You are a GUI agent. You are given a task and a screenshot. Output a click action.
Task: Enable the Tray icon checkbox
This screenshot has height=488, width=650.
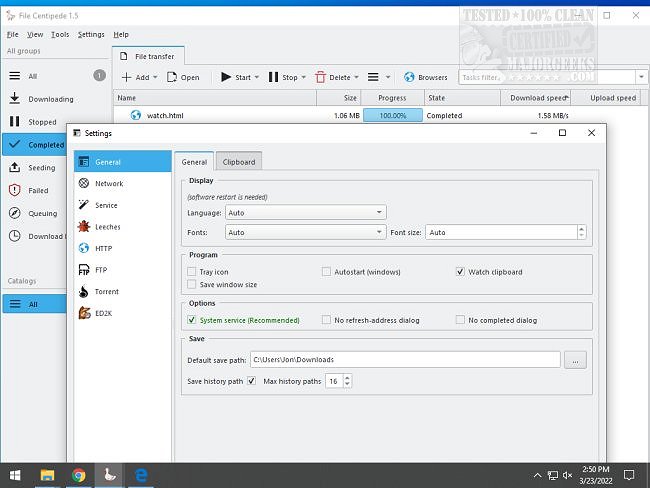(x=192, y=271)
